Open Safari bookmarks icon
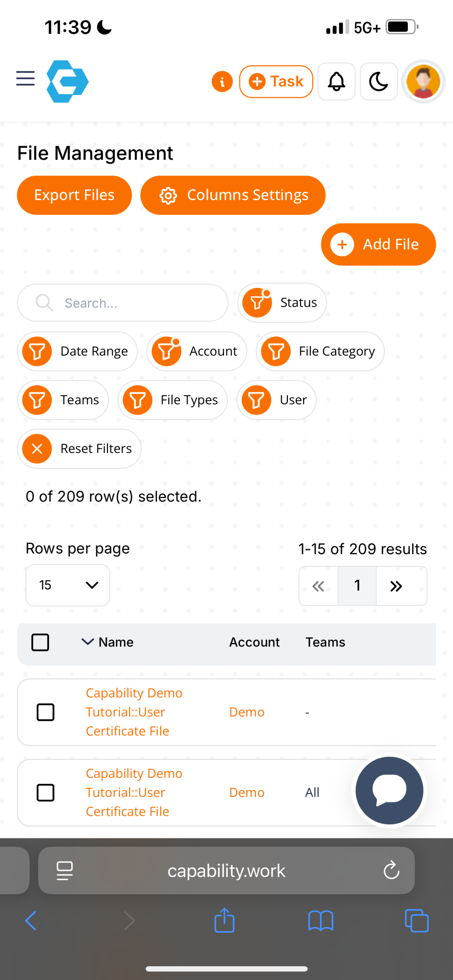The image size is (453, 980). (x=321, y=920)
